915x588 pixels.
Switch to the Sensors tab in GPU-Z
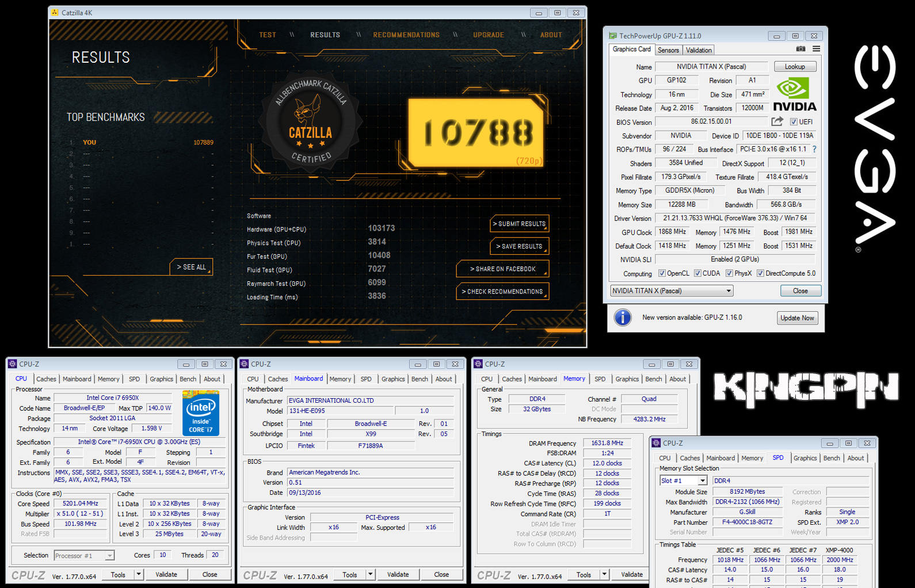tap(668, 50)
